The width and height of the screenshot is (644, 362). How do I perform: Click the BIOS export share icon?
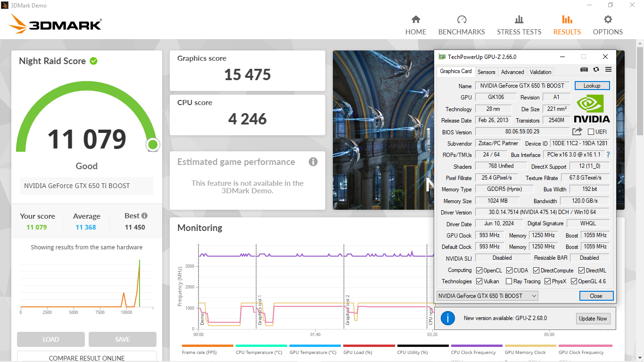pos(578,132)
